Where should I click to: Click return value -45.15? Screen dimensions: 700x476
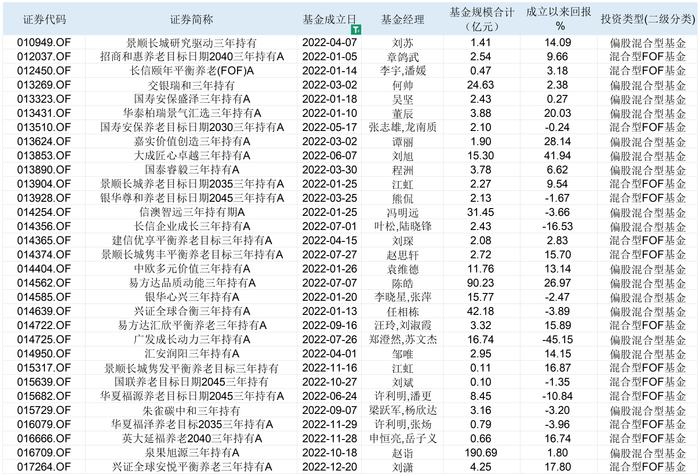[x=558, y=339]
